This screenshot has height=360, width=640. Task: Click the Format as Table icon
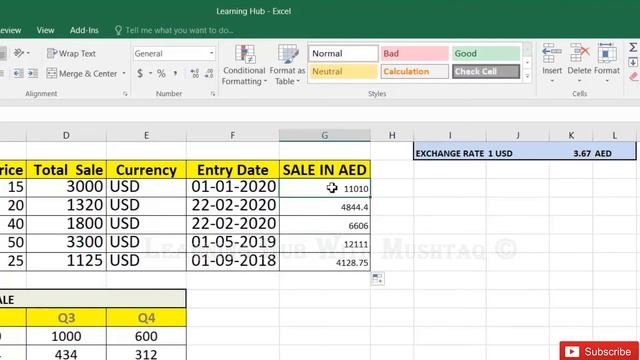pos(288,55)
